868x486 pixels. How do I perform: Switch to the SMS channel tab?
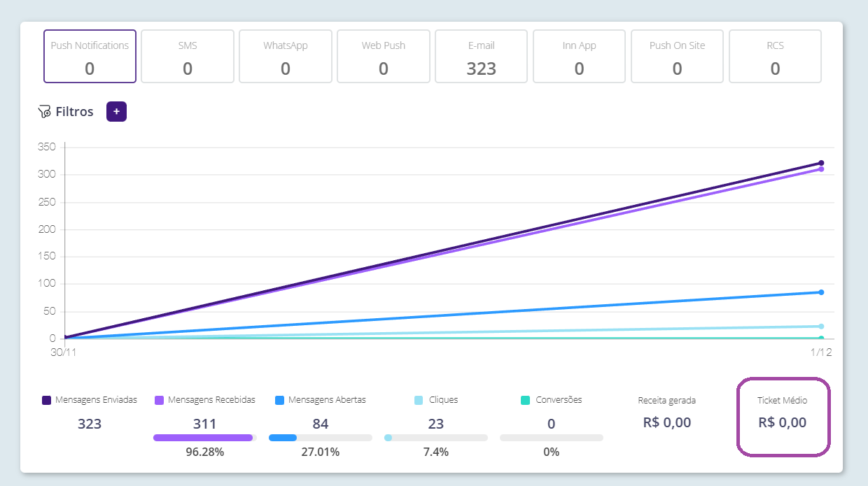[x=188, y=57]
